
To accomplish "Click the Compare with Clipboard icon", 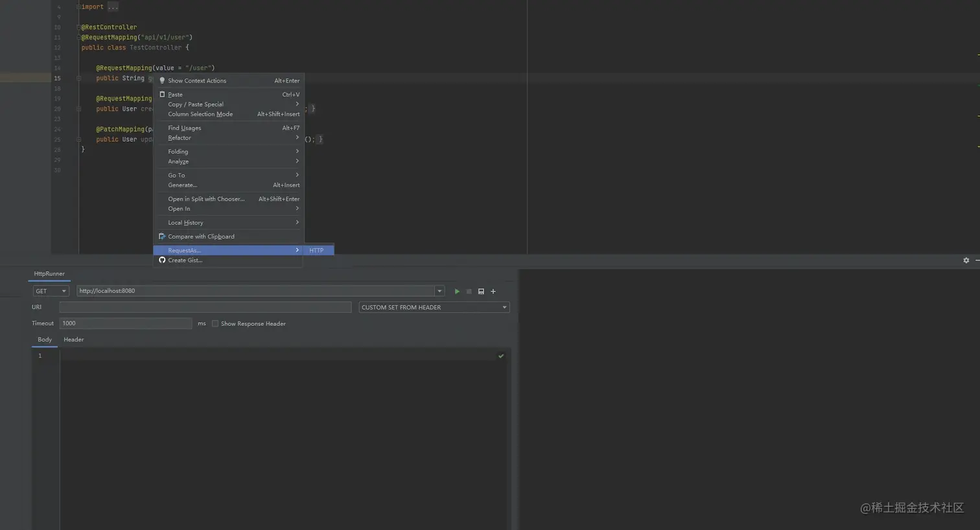I will tap(162, 236).
